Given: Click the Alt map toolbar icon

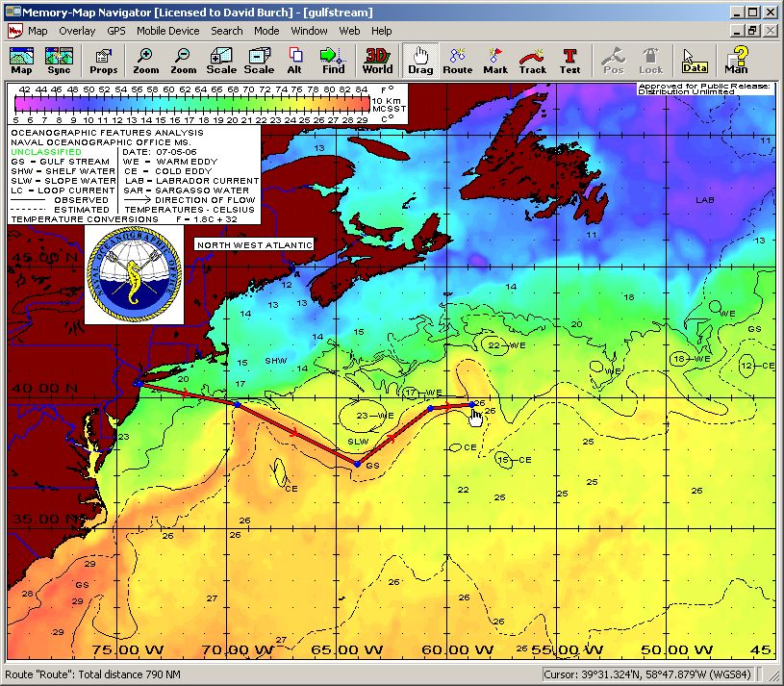Looking at the screenshot, I should click(295, 61).
